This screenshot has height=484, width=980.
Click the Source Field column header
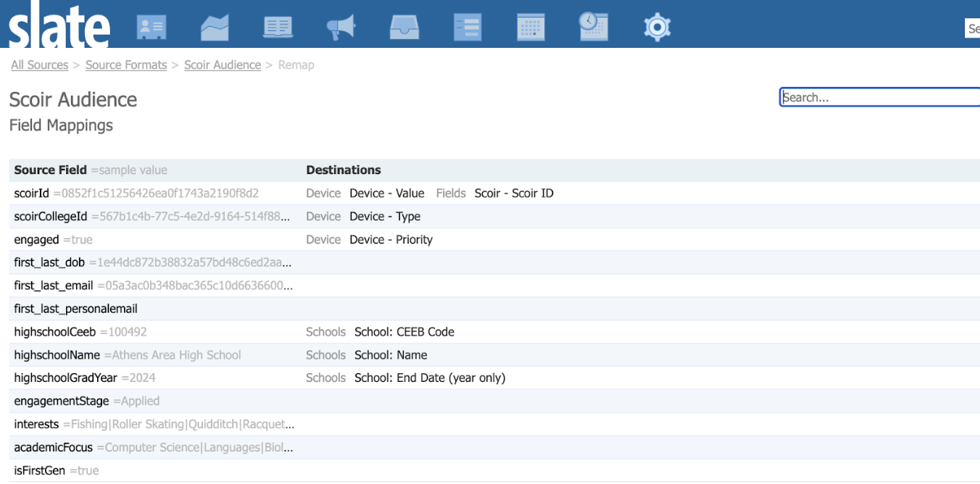[x=50, y=170]
